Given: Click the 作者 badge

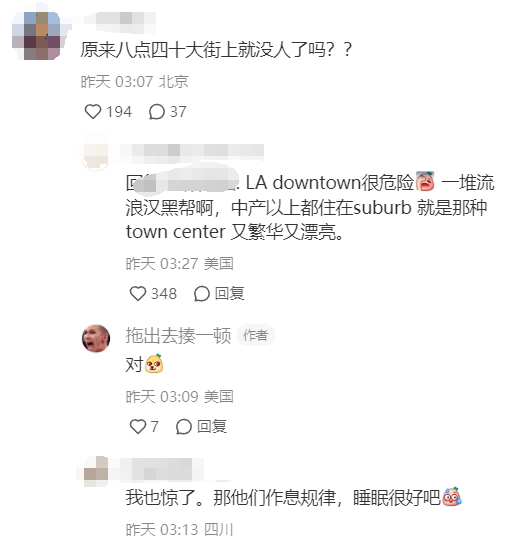Looking at the screenshot, I should (x=256, y=335).
